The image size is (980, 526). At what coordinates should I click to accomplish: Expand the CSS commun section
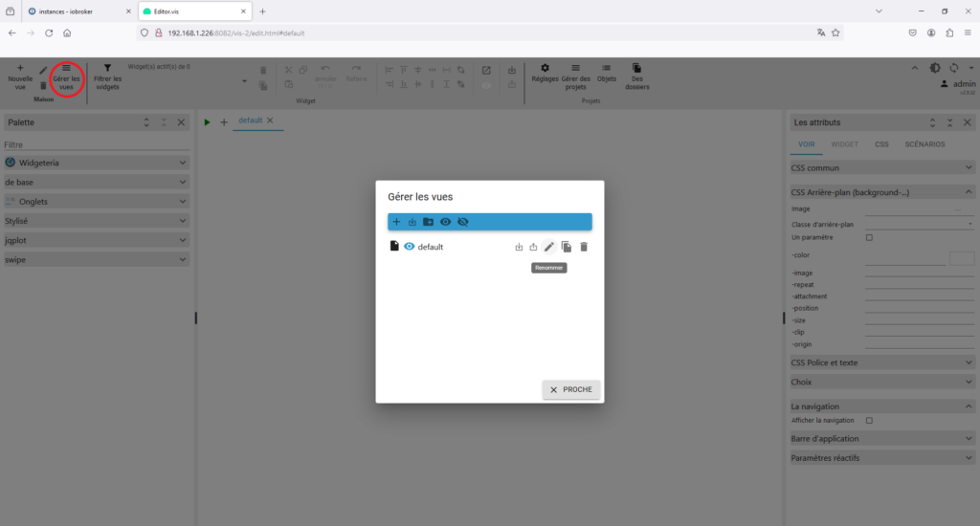click(x=881, y=167)
